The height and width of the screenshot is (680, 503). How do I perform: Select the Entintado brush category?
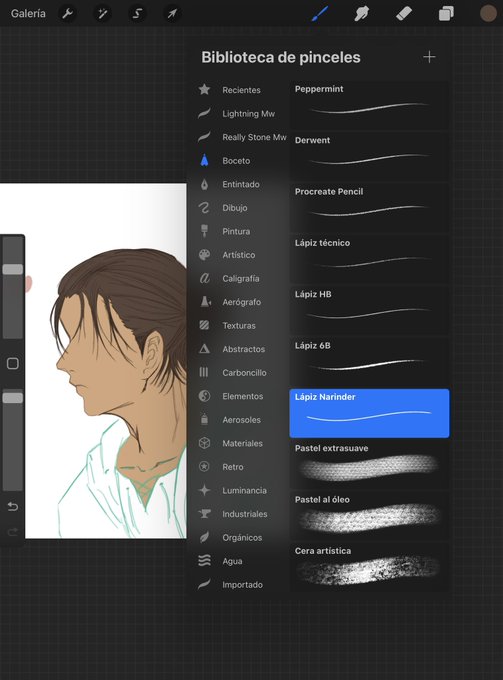(241, 184)
